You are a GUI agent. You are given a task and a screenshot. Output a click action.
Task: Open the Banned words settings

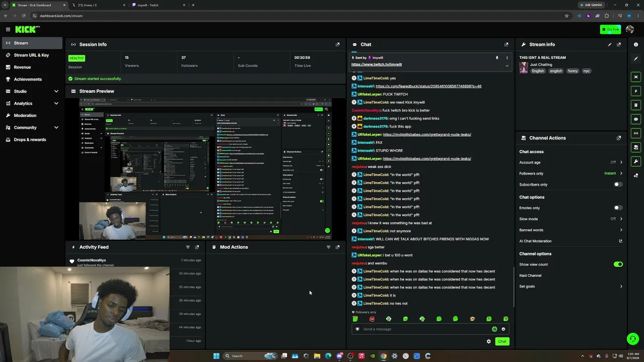(x=571, y=230)
